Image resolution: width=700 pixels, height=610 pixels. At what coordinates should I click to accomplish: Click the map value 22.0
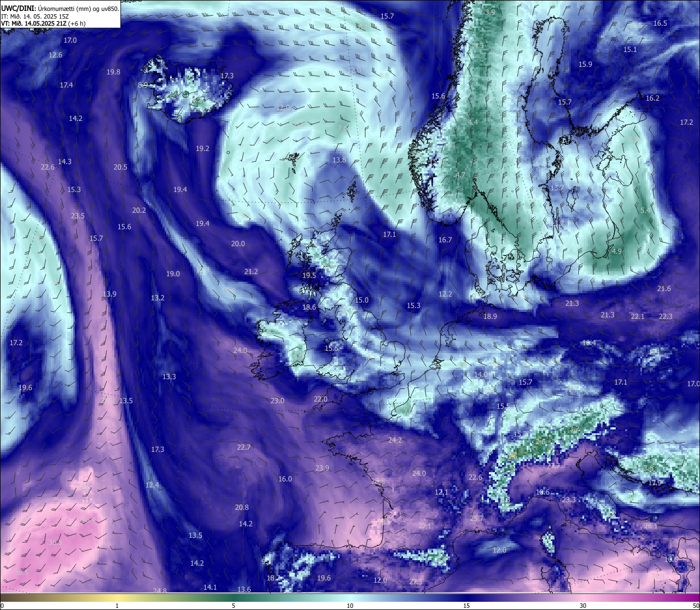pos(320,399)
